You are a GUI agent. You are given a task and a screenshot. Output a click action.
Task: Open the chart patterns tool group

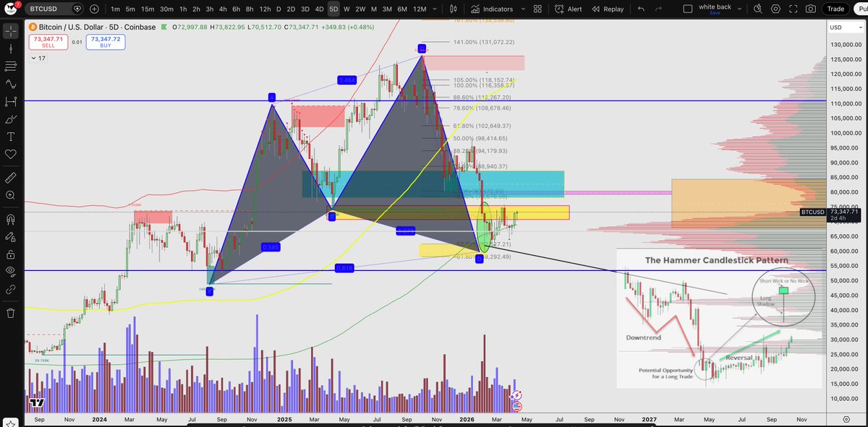tap(11, 84)
